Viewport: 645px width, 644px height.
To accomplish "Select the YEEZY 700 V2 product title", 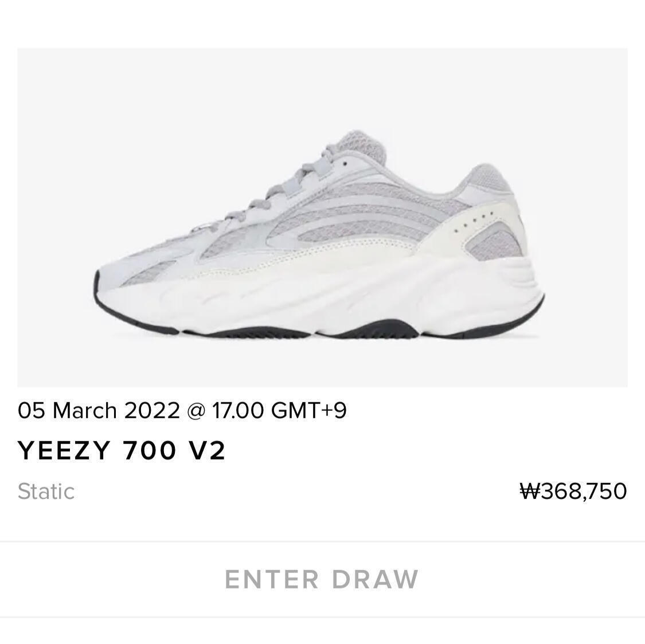I will [122, 450].
